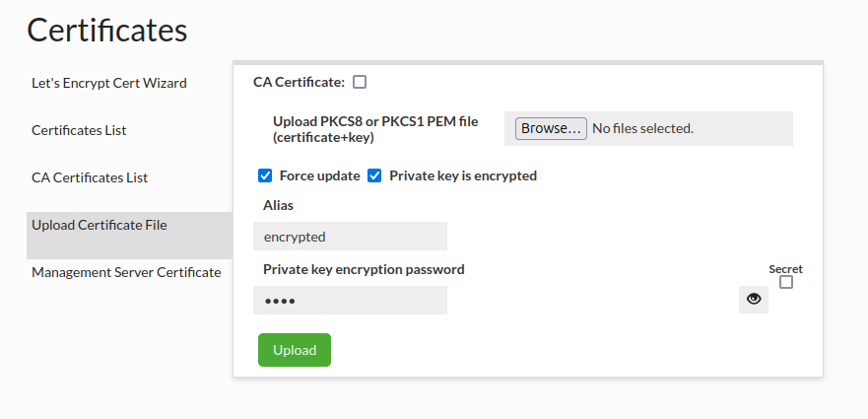This screenshot has width=868, height=419.
Task: Click the 'Private key encryption password' label
Action: point(364,269)
